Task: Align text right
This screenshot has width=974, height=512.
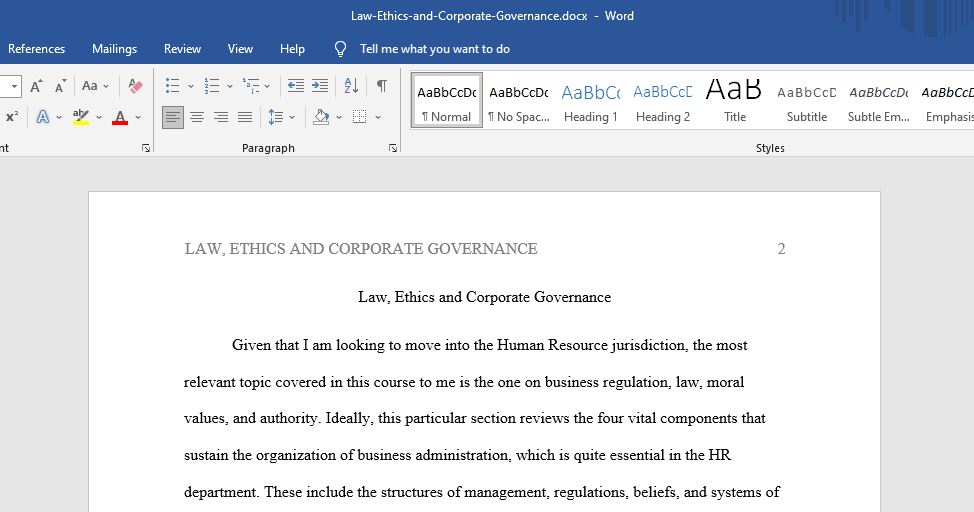Action: coord(221,117)
